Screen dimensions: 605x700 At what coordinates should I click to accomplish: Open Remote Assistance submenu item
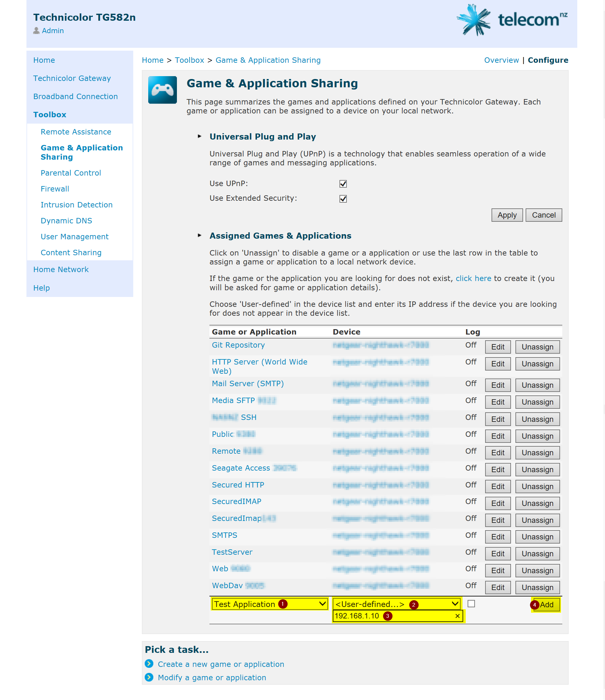[x=76, y=132]
